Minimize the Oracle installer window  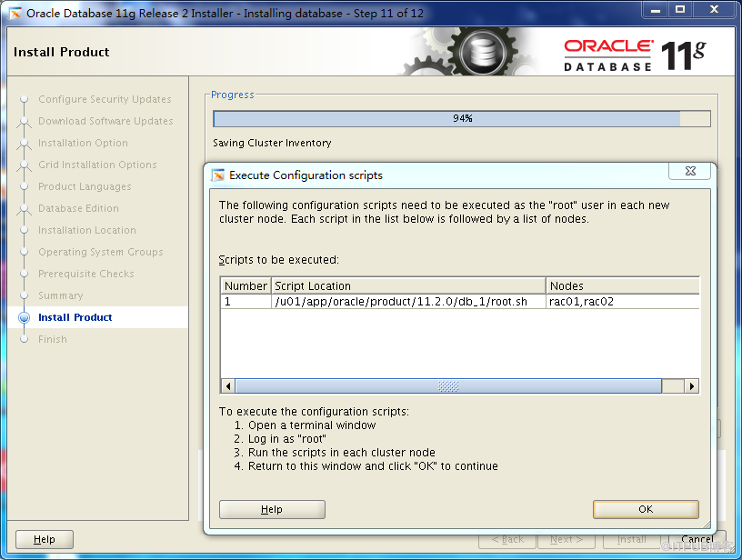coord(656,9)
